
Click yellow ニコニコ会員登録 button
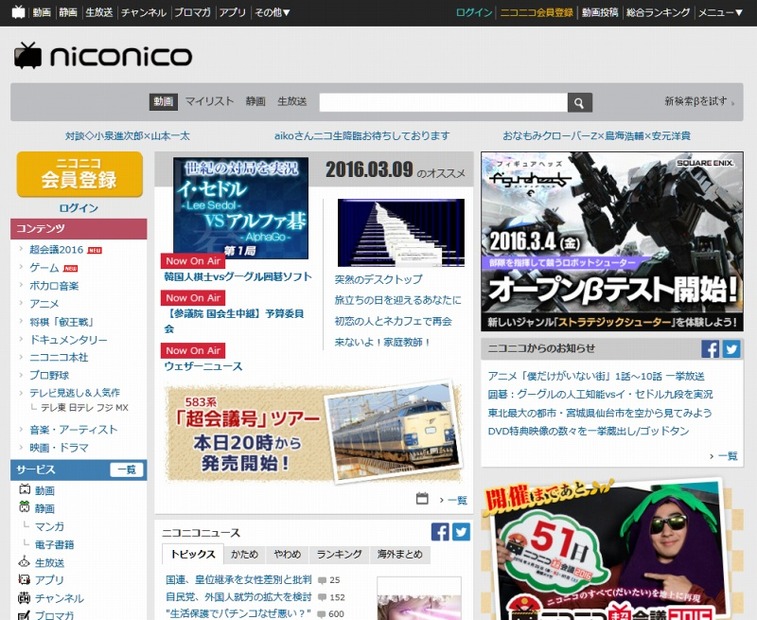(80, 174)
